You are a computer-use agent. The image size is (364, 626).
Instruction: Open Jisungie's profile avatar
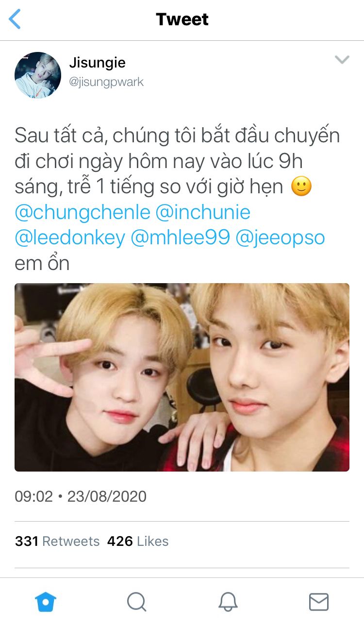[38, 75]
